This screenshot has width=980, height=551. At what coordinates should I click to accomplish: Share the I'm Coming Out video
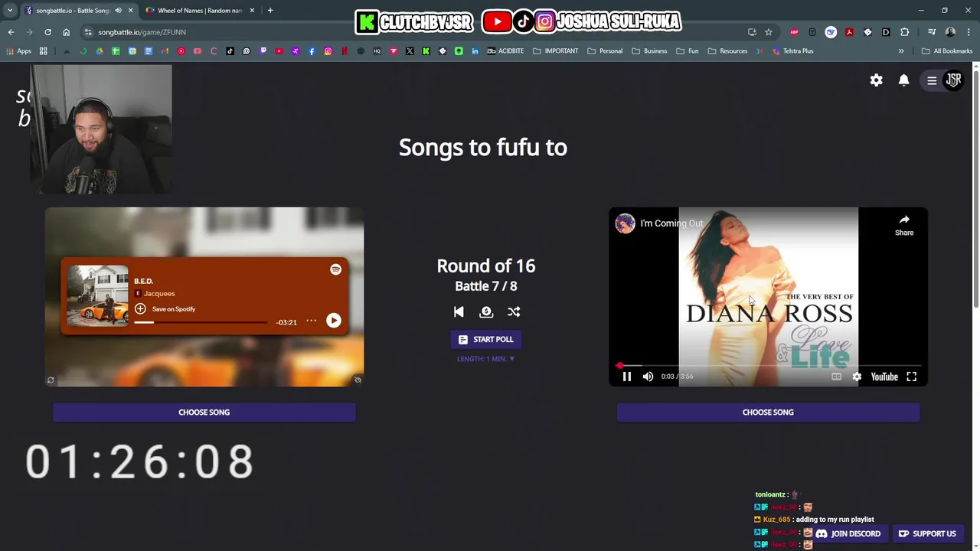tap(904, 225)
